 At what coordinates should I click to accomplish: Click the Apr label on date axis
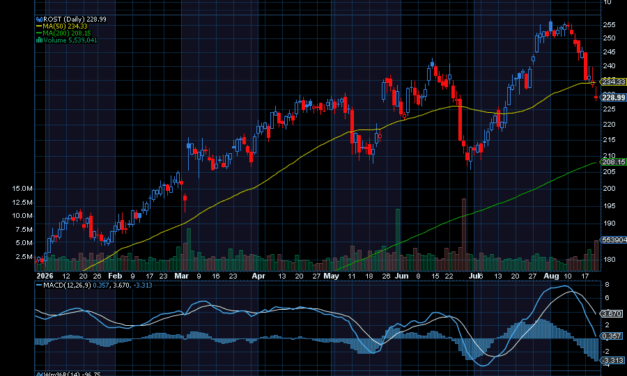point(258,276)
